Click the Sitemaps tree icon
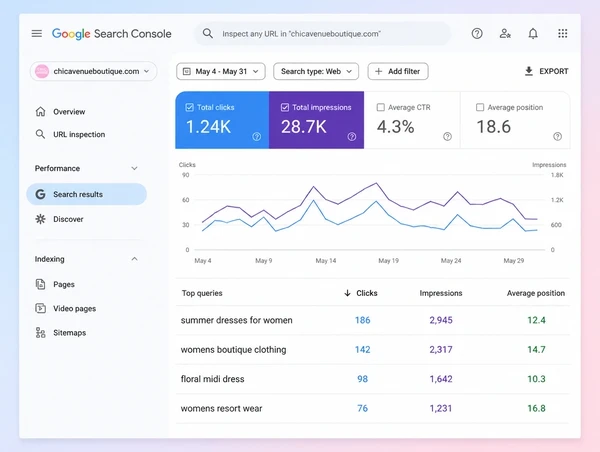 [x=40, y=332]
